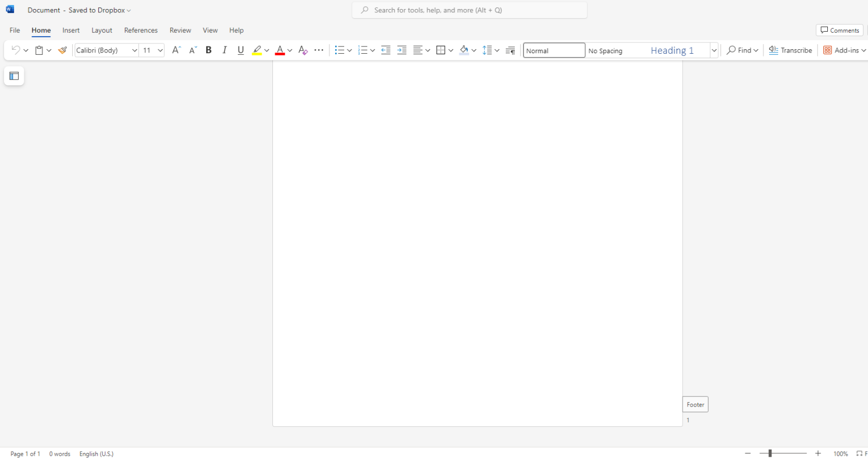
Task: Click the search tools and help box
Action: 470,10
